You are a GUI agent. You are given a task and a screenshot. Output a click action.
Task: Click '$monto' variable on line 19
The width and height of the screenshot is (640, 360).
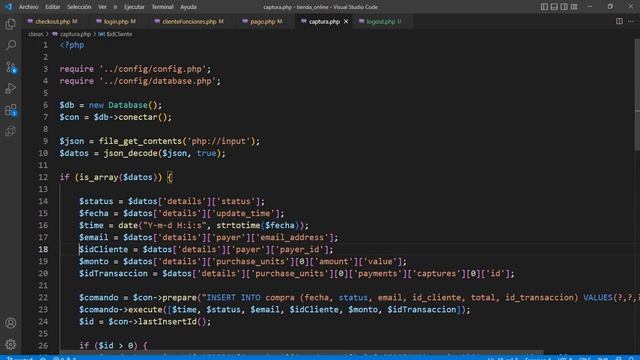93,262
